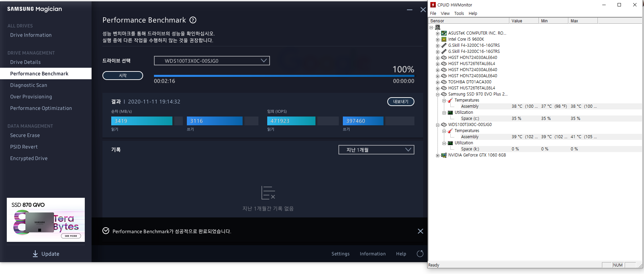Open the history period dropdown 지난 1개월

pyautogui.click(x=376, y=150)
